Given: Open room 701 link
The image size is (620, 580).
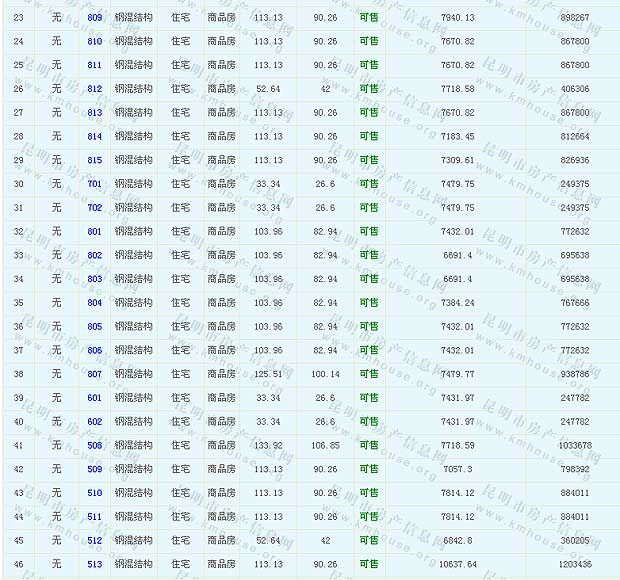Looking at the screenshot, I should pyautogui.click(x=95, y=184).
